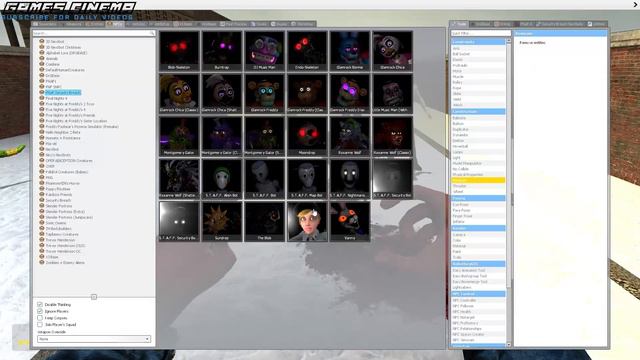
Task: Spawn the Vanny NPC
Action: pos(350,221)
